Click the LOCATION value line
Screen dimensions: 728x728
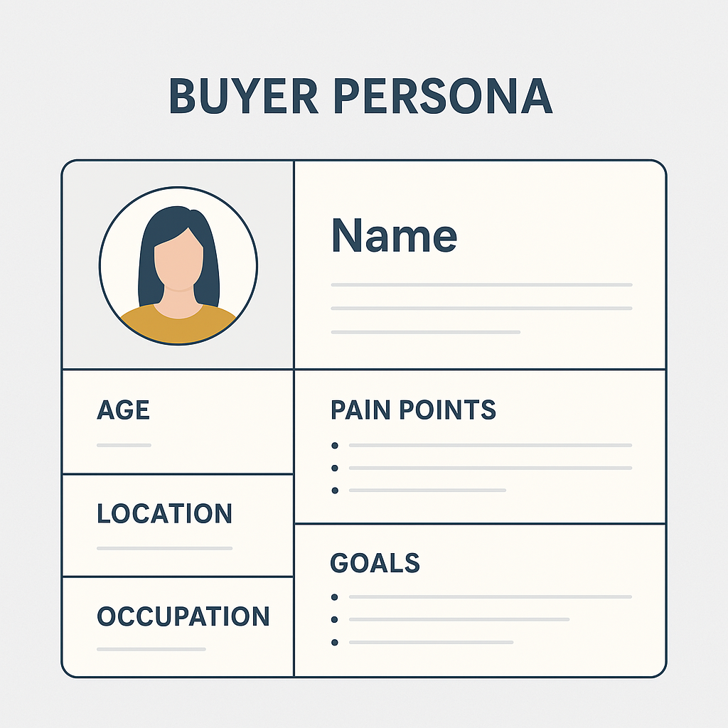tap(164, 548)
